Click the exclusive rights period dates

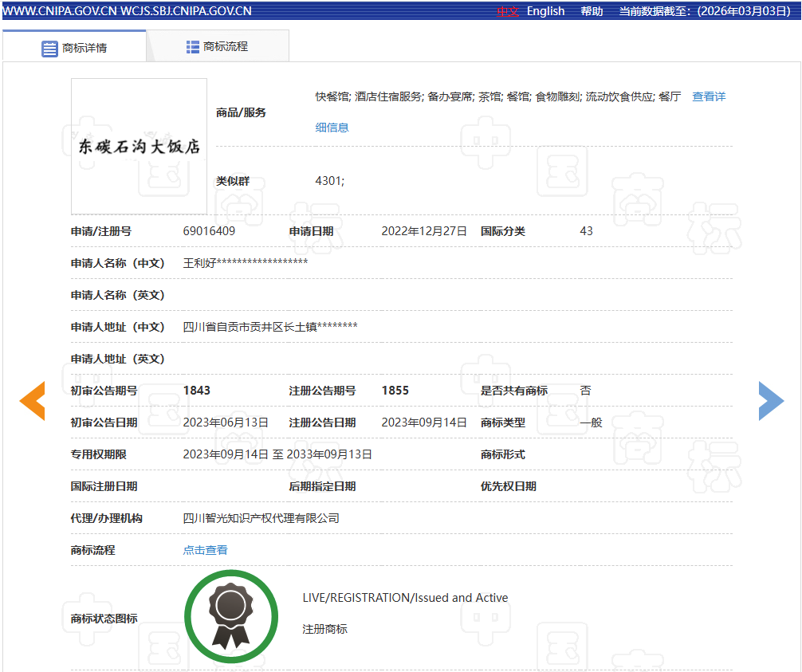point(277,454)
